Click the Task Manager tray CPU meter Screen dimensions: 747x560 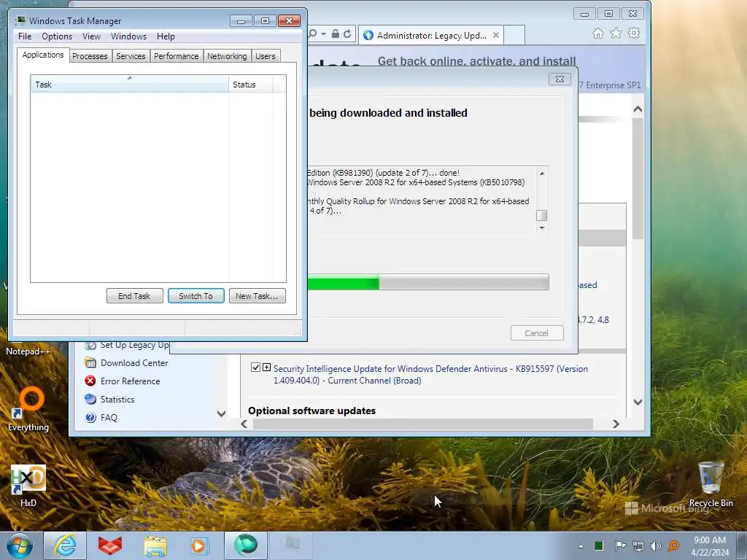599,545
